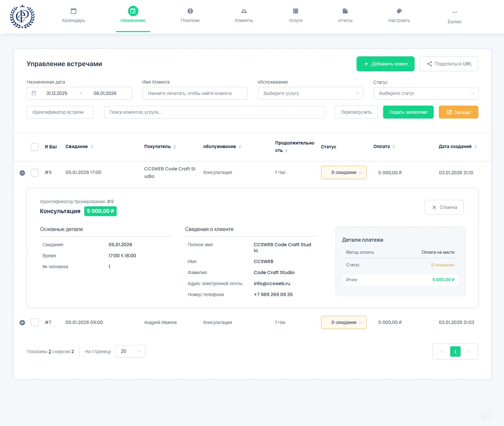Screen dimensions: 504x426
Task: Sort by Свидание column arrows
Action: click(x=92, y=147)
